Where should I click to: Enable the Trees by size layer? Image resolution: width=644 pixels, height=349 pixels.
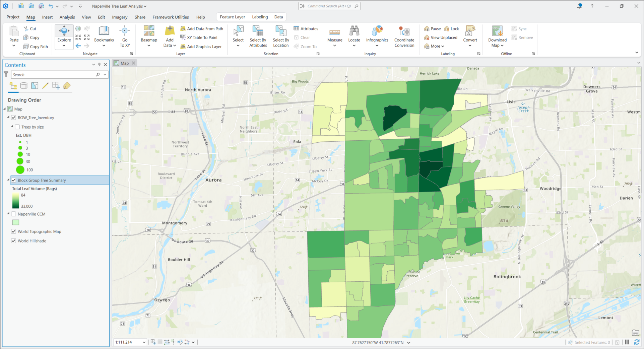coord(17,127)
